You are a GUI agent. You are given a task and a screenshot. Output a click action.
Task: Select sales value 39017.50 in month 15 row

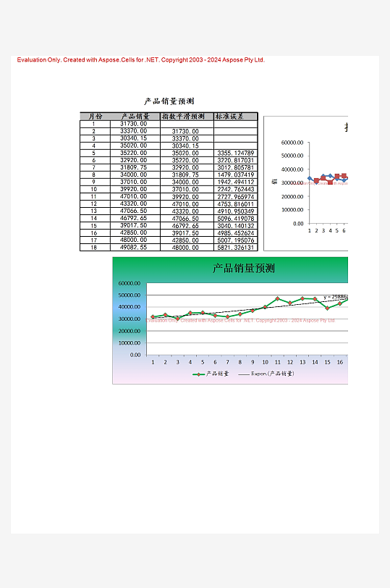(134, 225)
